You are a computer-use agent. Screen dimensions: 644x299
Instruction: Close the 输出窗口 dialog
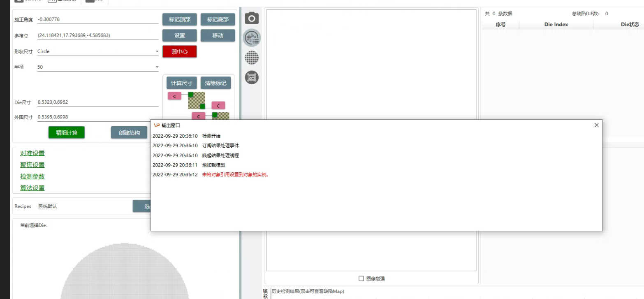coord(596,125)
